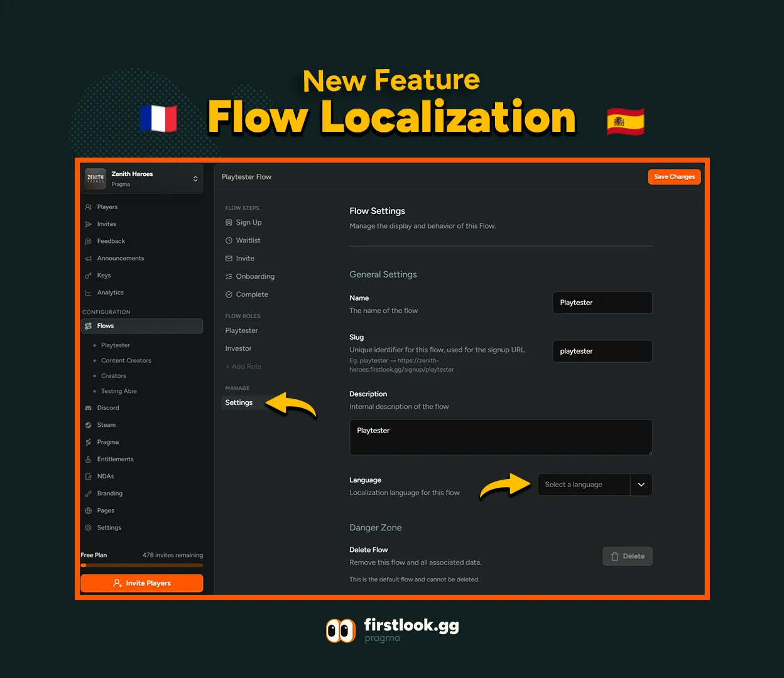Select the Players icon in the sidebar
This screenshot has width=784, height=678.
(89, 207)
